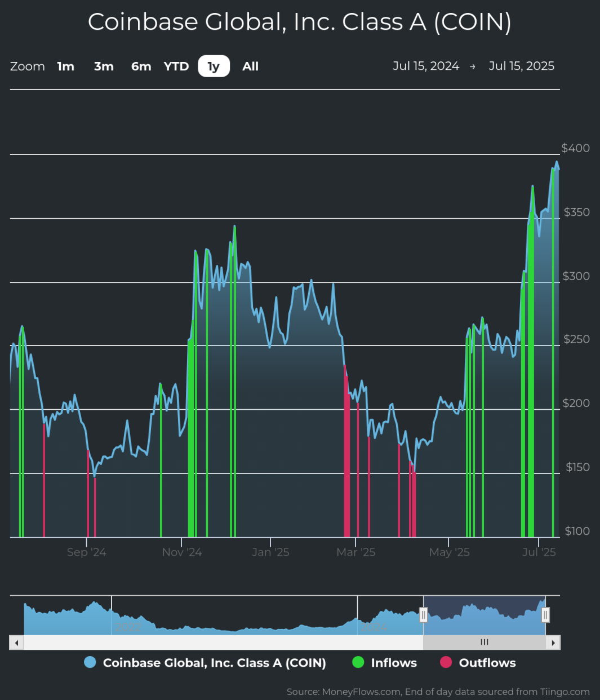Toggle the Coinbase Global COIN legend series
This screenshot has height=700, width=600.
click(x=205, y=663)
